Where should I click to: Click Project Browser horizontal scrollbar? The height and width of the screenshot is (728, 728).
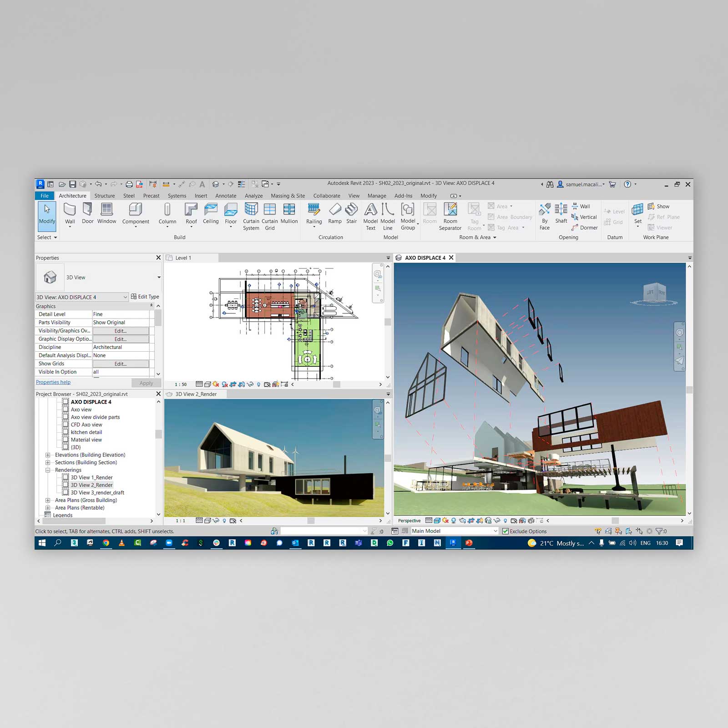click(74, 521)
